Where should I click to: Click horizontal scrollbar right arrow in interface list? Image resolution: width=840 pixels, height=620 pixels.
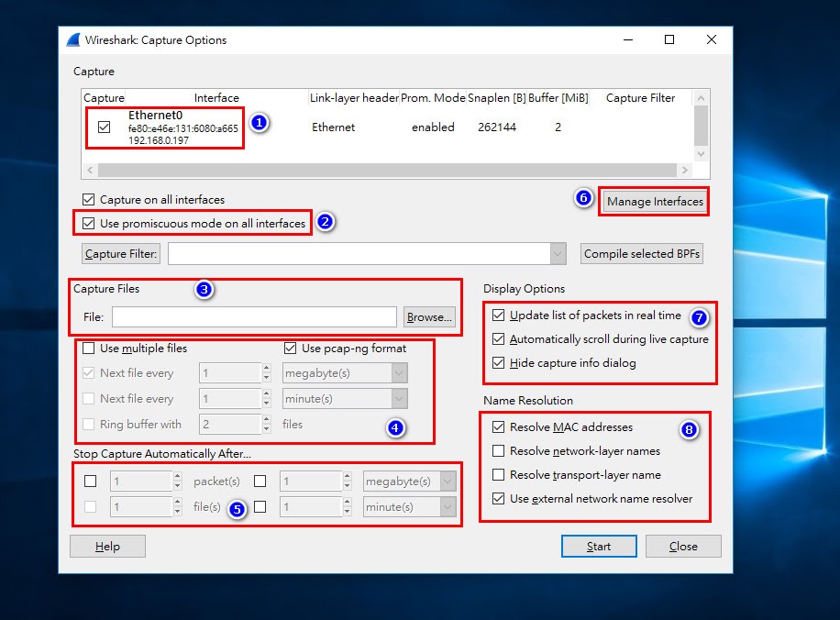(685, 171)
